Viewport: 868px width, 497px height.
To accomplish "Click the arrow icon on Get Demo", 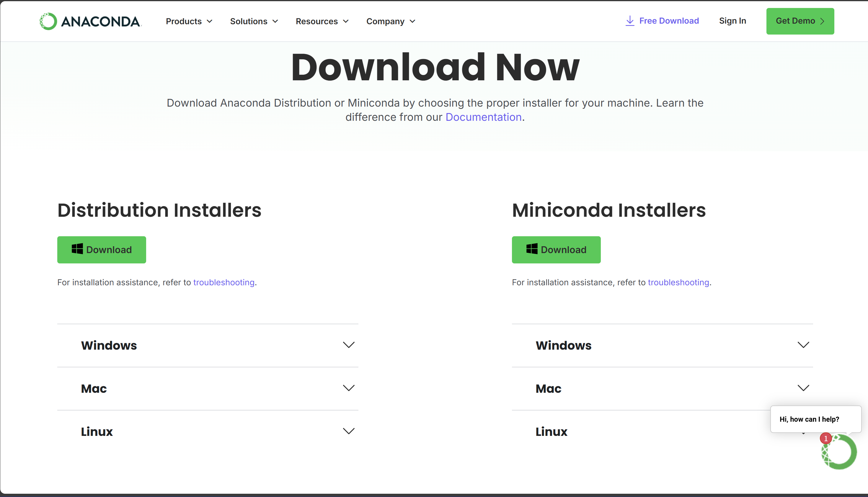I will (822, 21).
